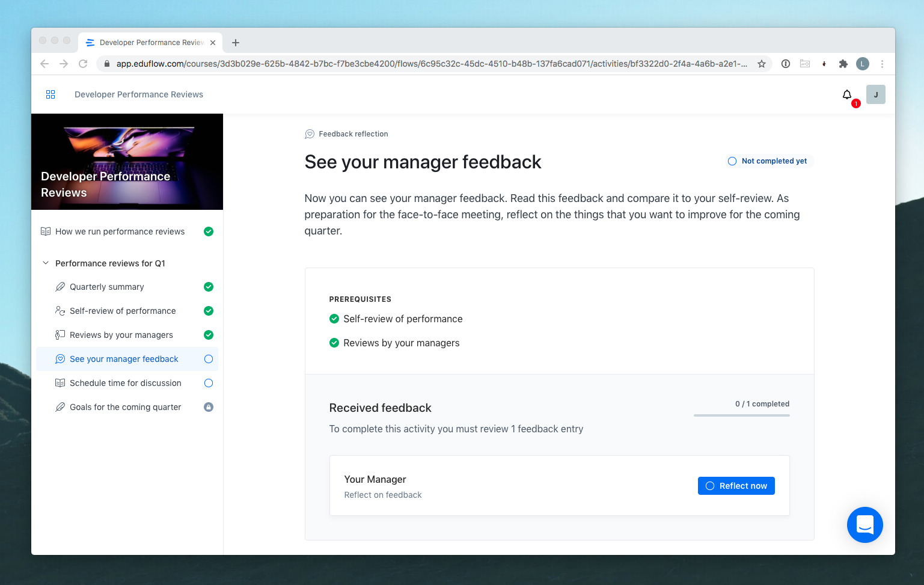The height and width of the screenshot is (585, 924).
Task: Click the Reviews by your managers icon
Action: click(60, 335)
